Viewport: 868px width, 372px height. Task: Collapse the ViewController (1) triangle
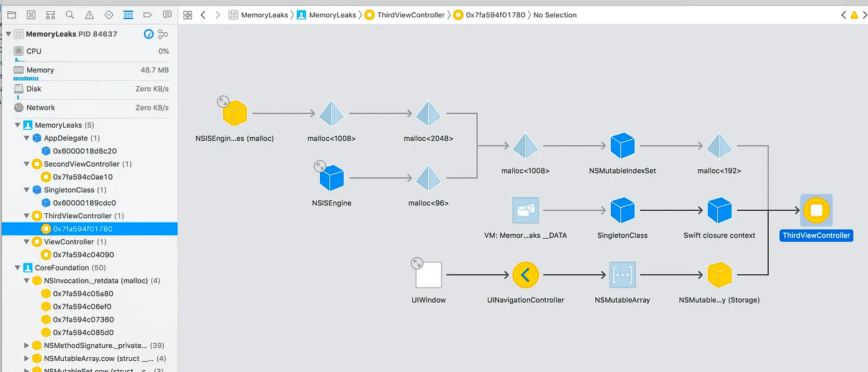point(27,242)
